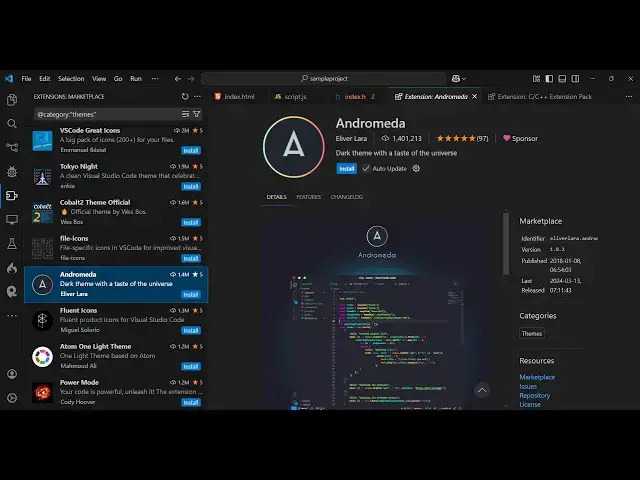Image resolution: width=640 pixels, height=480 pixels.
Task: Install Fluent Icons extension
Action: pos(191,330)
